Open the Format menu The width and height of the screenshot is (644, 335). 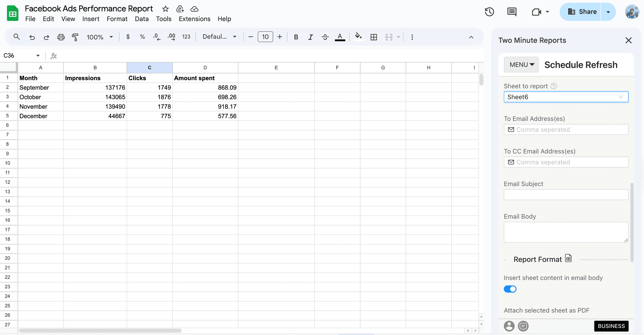pos(117,19)
